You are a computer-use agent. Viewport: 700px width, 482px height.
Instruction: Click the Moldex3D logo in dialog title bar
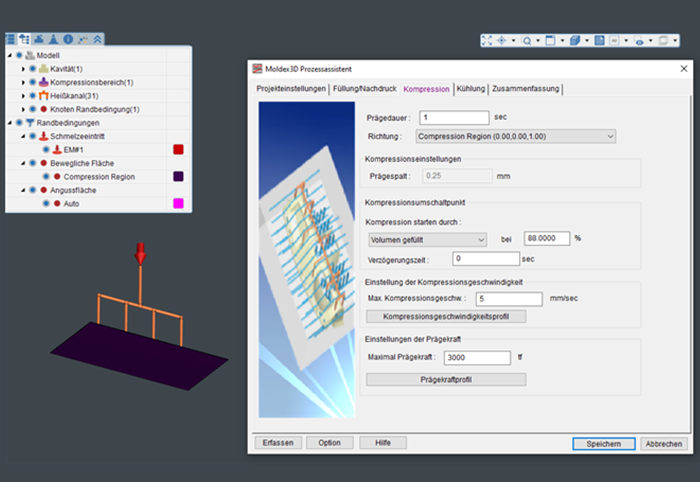click(x=257, y=69)
